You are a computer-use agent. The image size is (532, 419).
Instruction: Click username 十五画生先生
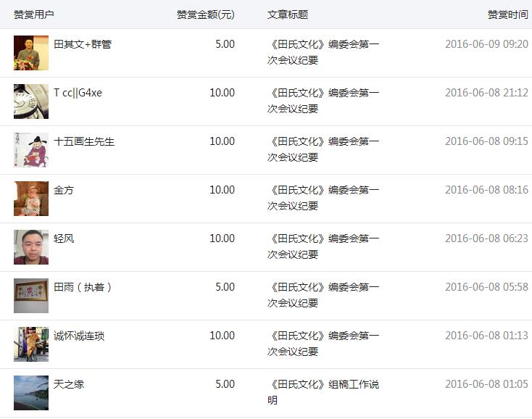tap(84, 141)
